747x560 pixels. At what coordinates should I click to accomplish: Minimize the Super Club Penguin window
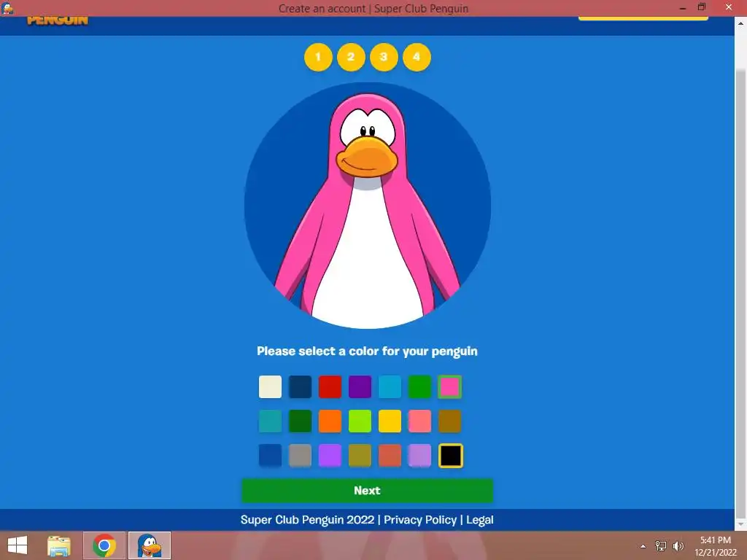683,7
